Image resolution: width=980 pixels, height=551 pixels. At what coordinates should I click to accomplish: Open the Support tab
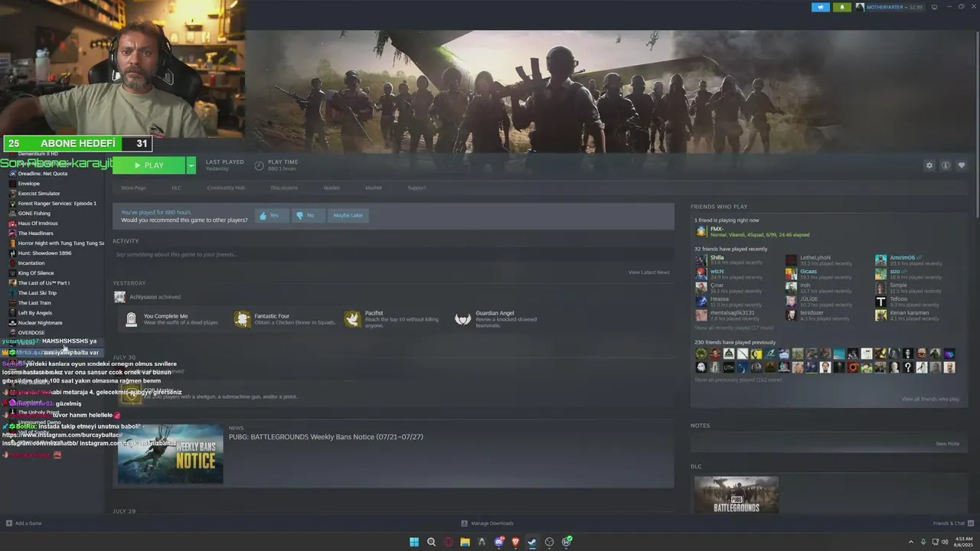pos(416,187)
